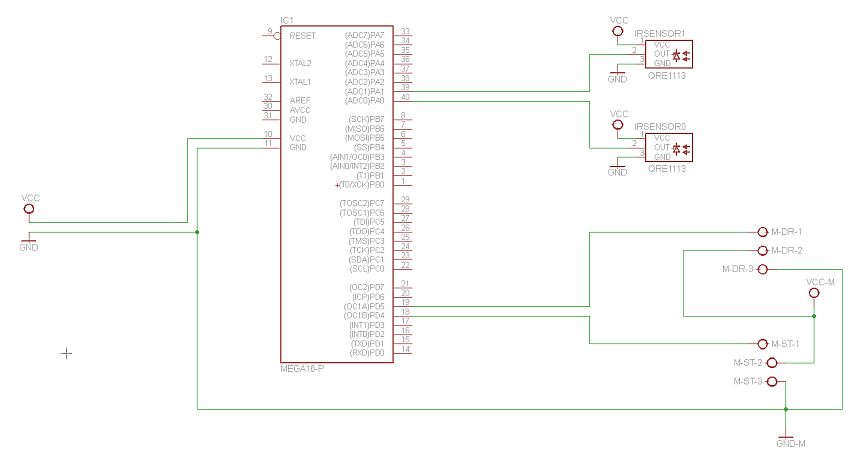Click the VCC supply circle above IRSENSOR1
This screenshot has height=469, width=866.
618,31
